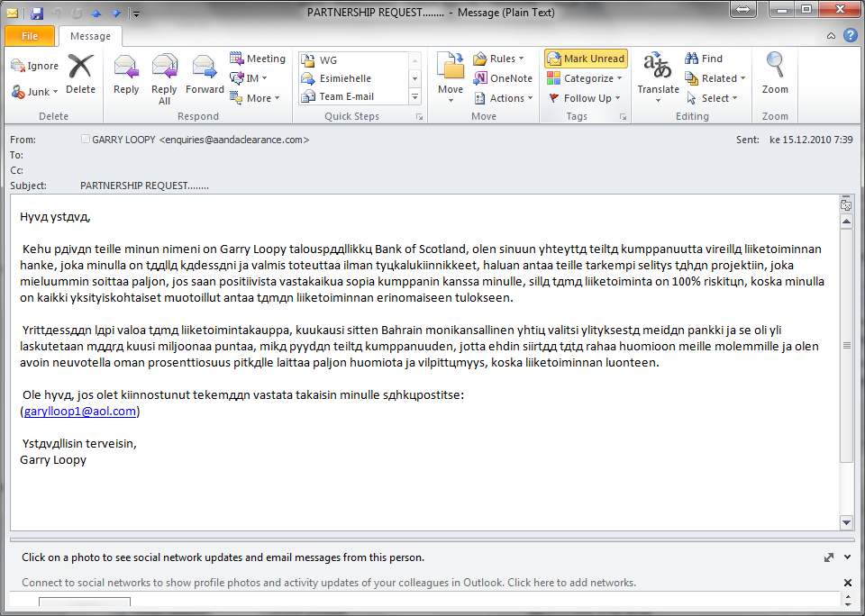Open the IM reply dropdown

coord(249,78)
